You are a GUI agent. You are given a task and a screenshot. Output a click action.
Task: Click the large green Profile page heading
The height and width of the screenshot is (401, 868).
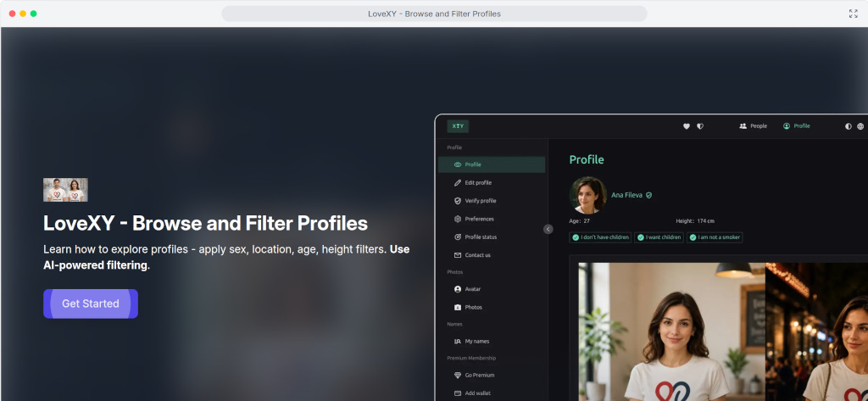tap(587, 159)
